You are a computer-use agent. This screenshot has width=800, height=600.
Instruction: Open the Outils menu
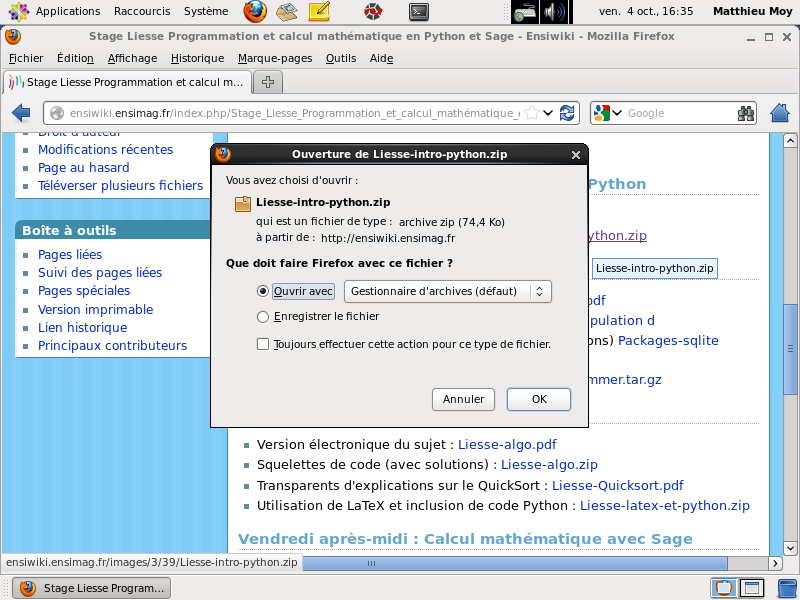click(341, 58)
